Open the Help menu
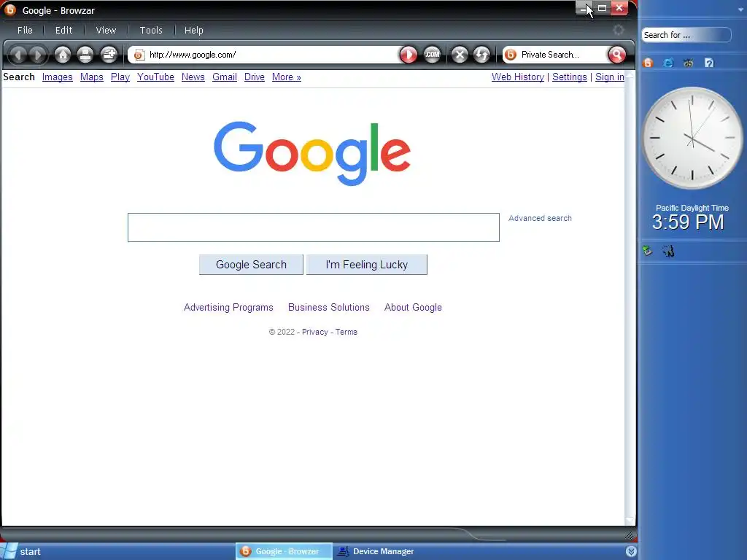 coord(193,30)
